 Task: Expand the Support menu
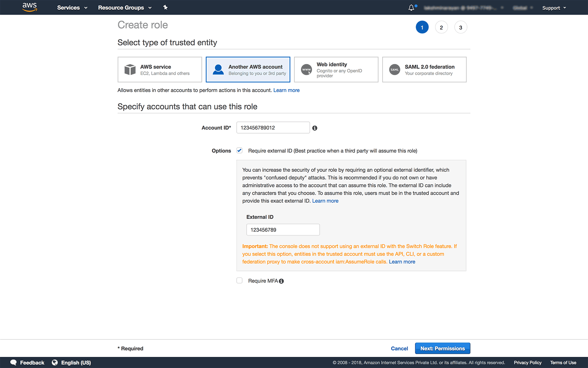click(x=554, y=8)
